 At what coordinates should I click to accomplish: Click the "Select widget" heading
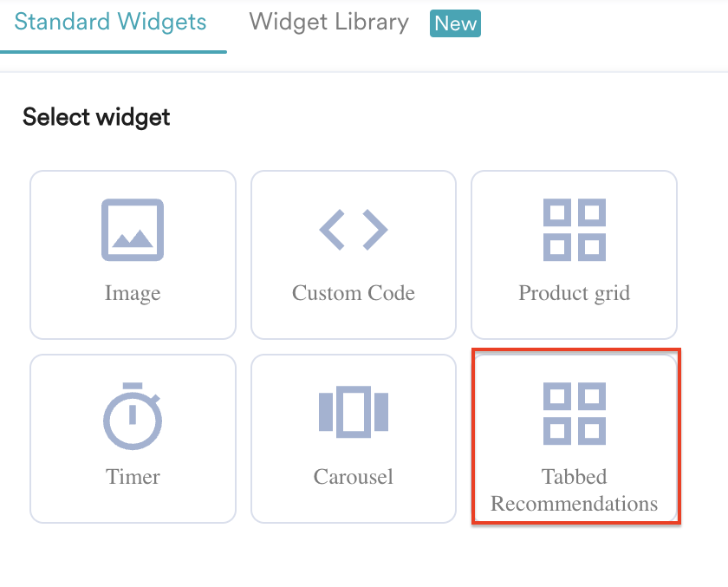pyautogui.click(x=96, y=117)
